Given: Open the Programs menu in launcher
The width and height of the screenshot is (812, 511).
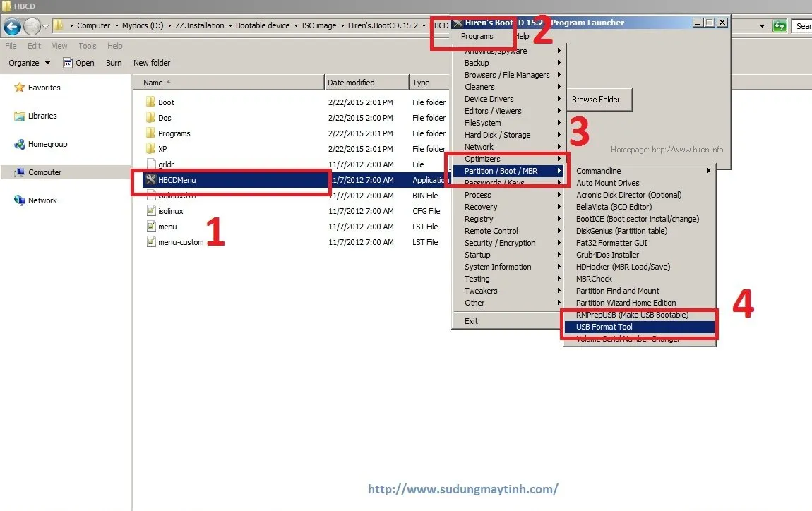Looking at the screenshot, I should click(x=477, y=36).
